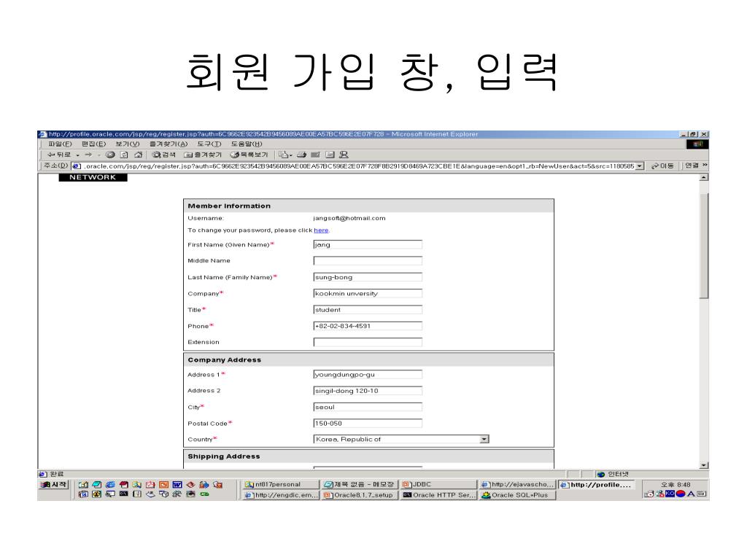
Task: Click the 'A' input mode tray icon
Action: tap(691, 494)
